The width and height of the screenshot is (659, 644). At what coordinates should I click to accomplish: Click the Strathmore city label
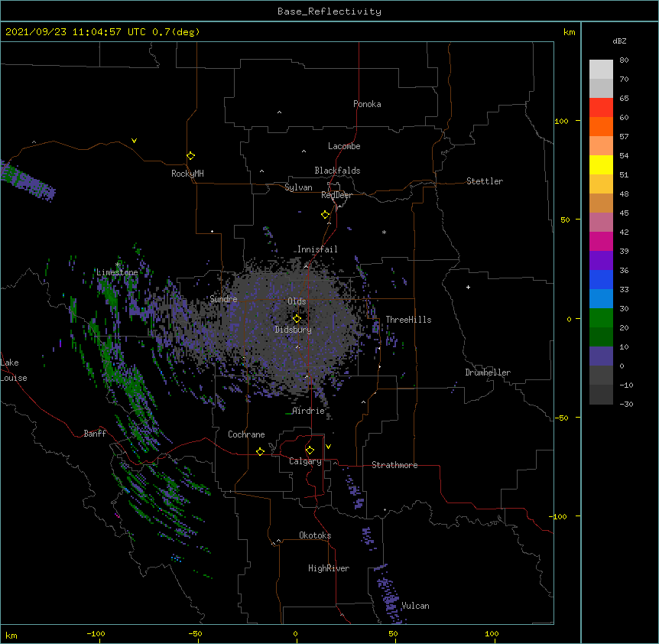pyautogui.click(x=394, y=465)
